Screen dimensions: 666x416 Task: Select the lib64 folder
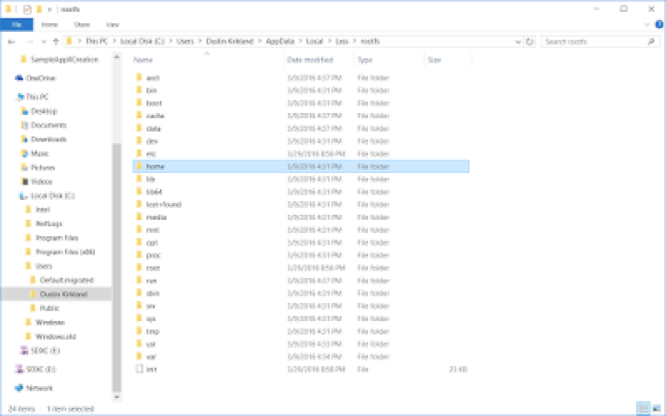coord(301,192)
